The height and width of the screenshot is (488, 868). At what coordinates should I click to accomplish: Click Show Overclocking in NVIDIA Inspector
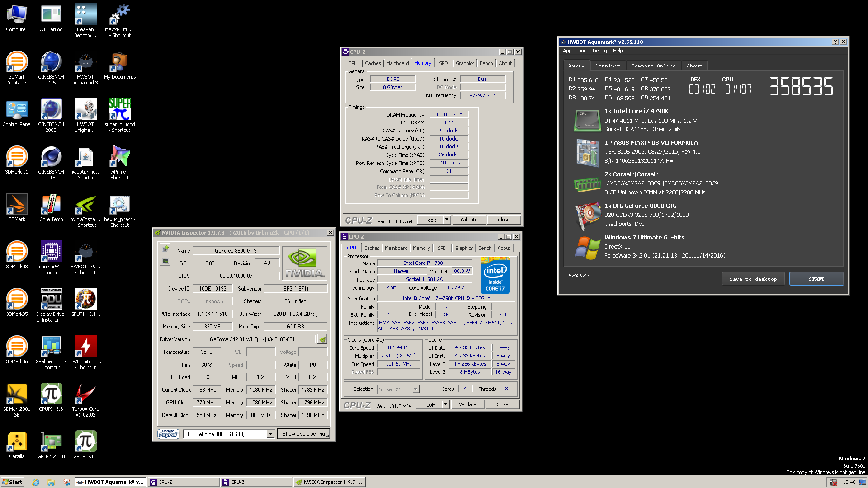point(303,434)
